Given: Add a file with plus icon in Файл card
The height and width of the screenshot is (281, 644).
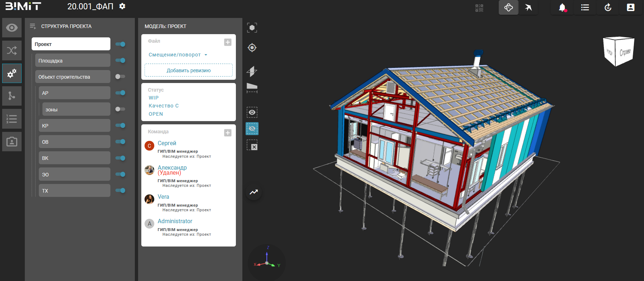Looking at the screenshot, I should 228,42.
